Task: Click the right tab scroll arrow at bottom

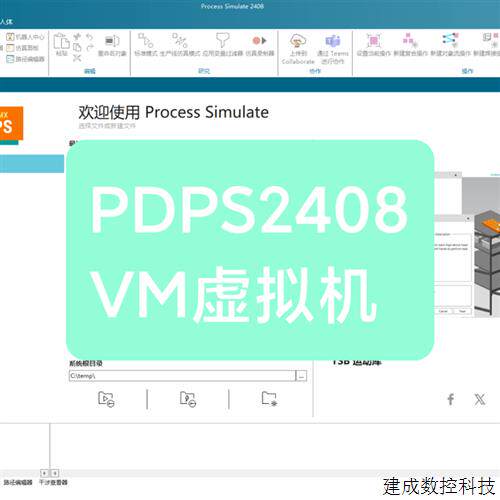Action: 55,473
